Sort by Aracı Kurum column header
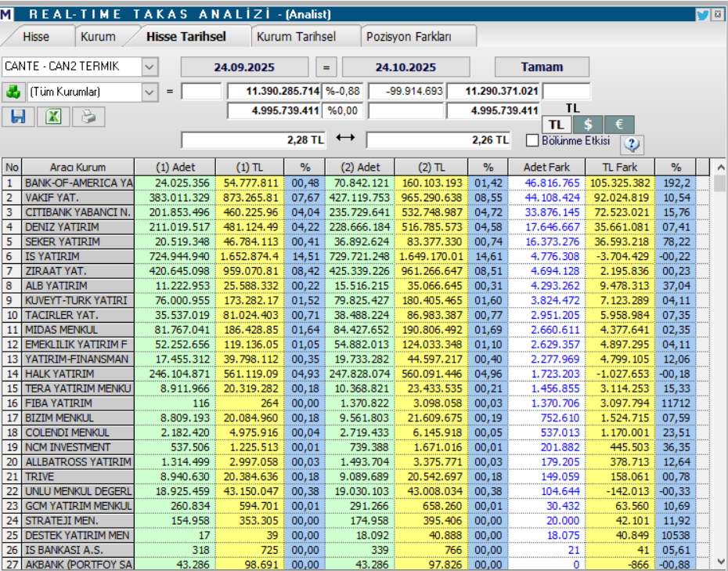The image size is (728, 571). [78, 168]
